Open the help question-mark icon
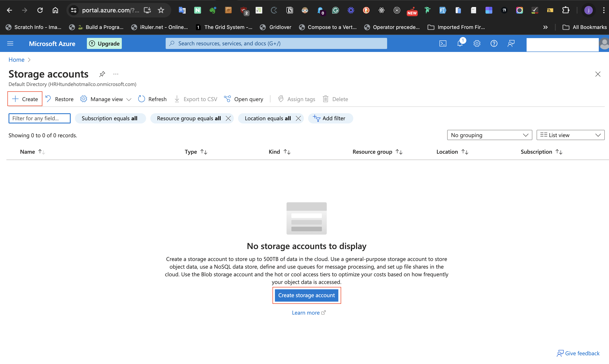Viewport: 609px width, 364px height. click(494, 43)
